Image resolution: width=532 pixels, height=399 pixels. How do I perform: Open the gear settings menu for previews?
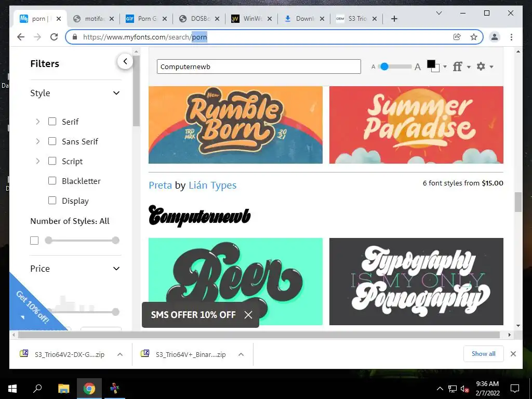(x=485, y=66)
